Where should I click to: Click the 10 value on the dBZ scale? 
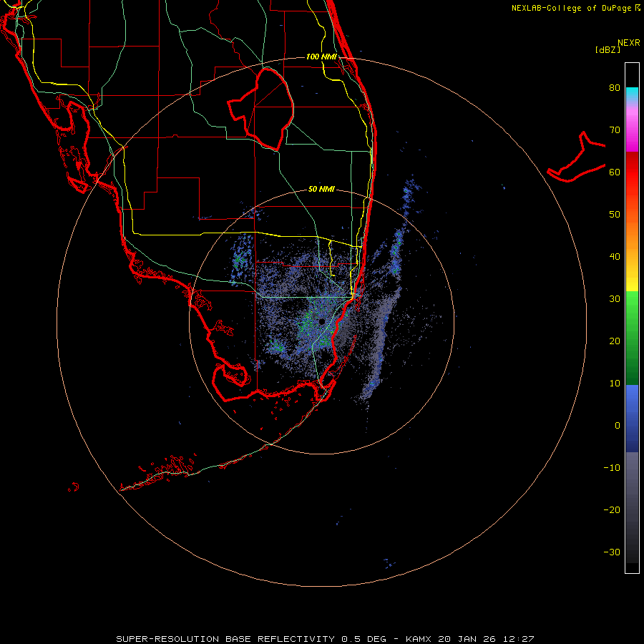tap(615, 384)
